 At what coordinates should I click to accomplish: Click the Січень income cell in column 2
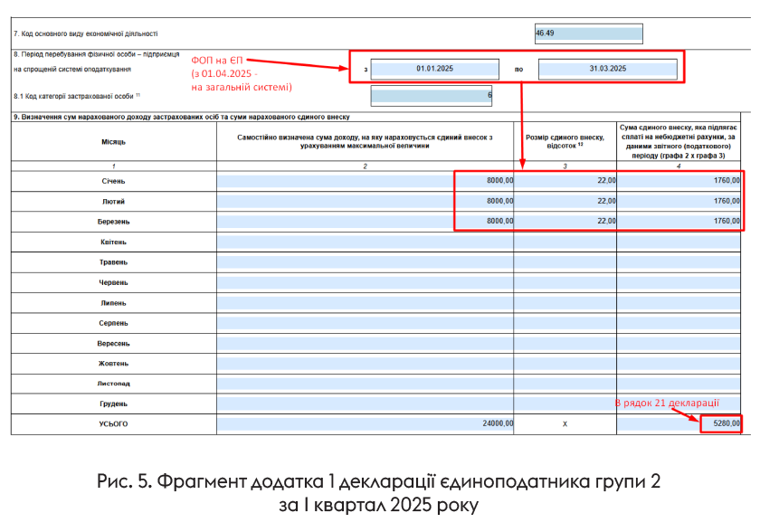pyautogui.click(x=366, y=180)
